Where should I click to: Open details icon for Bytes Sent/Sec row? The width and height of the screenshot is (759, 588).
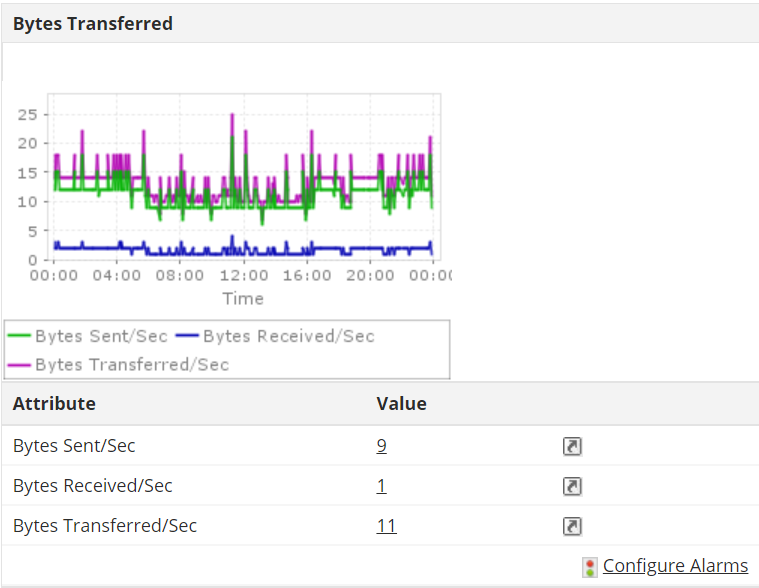[572, 446]
